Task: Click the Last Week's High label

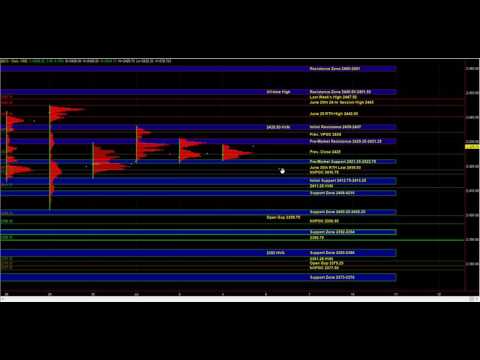Action: [333, 97]
